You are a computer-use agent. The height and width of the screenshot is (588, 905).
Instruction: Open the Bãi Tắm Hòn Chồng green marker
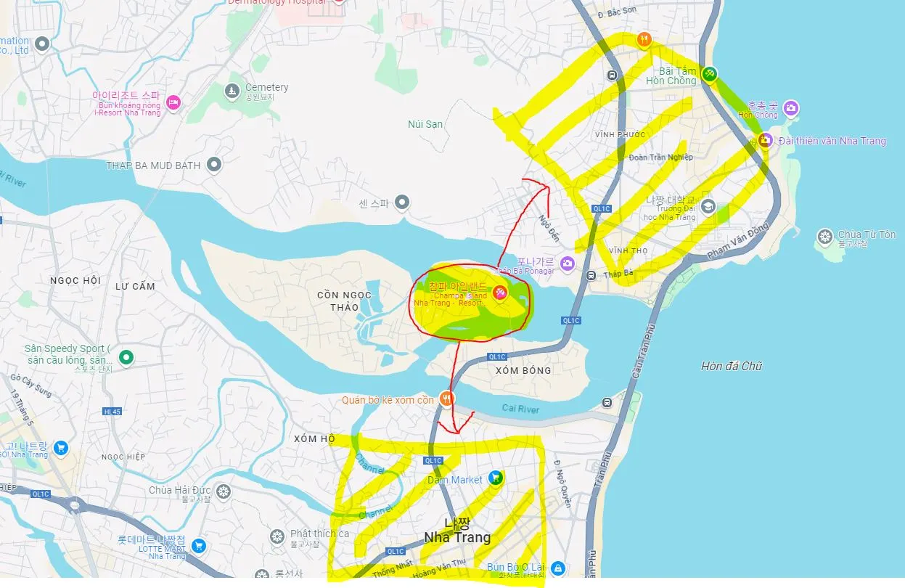pos(710,73)
